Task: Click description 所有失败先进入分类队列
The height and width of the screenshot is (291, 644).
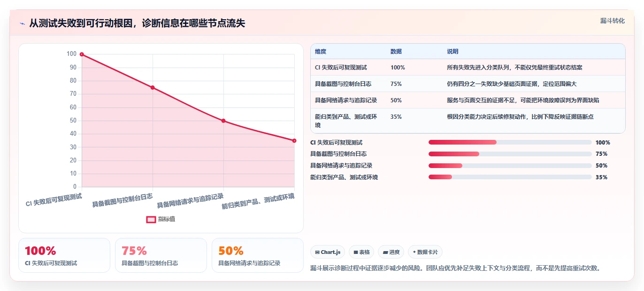Action: (x=515, y=68)
